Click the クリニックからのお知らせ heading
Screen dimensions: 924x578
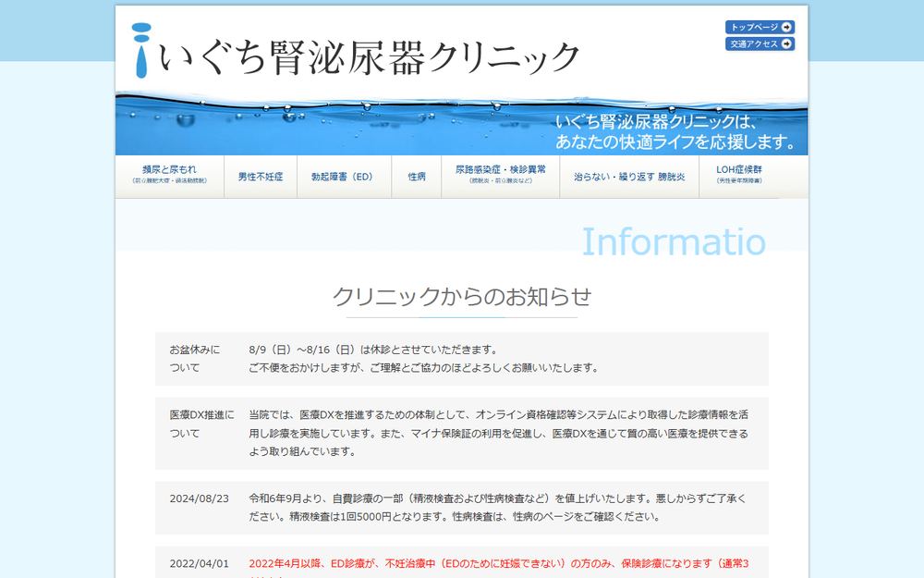tap(461, 297)
